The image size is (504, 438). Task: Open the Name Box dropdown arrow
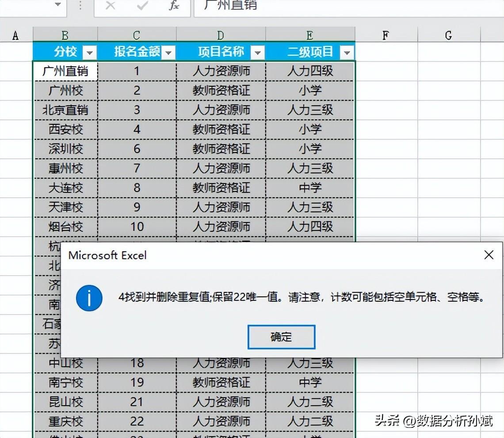coord(57,5)
